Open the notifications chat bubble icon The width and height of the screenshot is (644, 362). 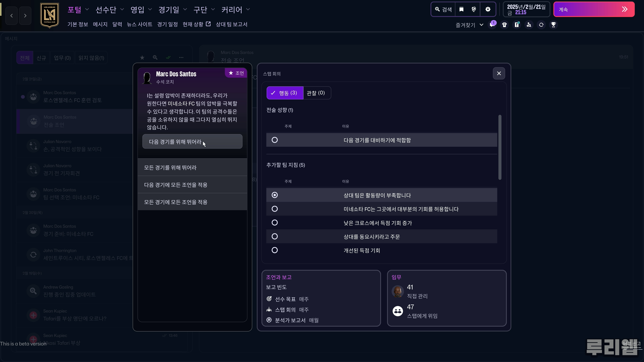click(x=492, y=24)
